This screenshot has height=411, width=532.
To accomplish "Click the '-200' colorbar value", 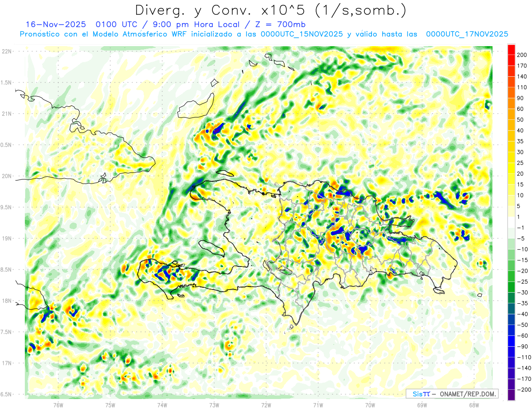I will pyautogui.click(x=524, y=390).
